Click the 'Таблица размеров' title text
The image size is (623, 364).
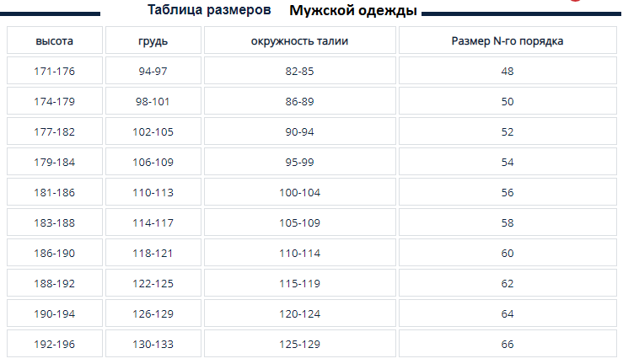209,10
